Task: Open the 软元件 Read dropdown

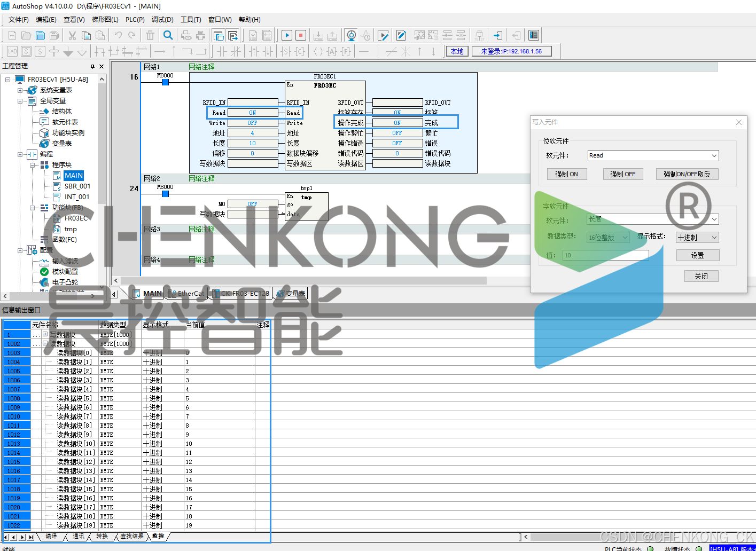Action: pos(714,156)
